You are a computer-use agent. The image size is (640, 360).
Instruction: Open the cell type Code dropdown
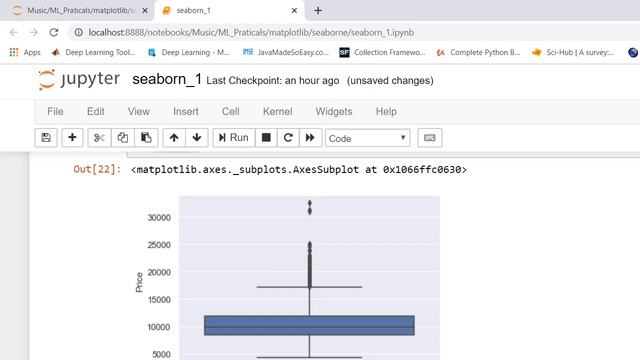[x=367, y=138]
